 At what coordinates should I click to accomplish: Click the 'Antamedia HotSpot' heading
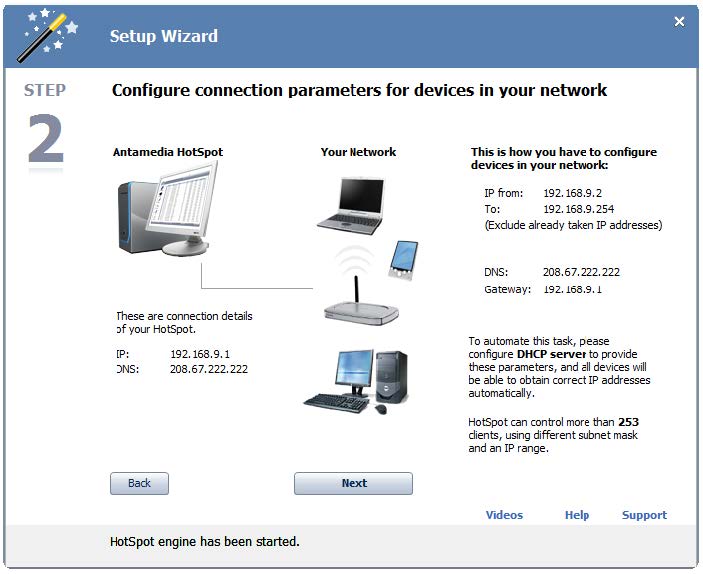tap(168, 152)
